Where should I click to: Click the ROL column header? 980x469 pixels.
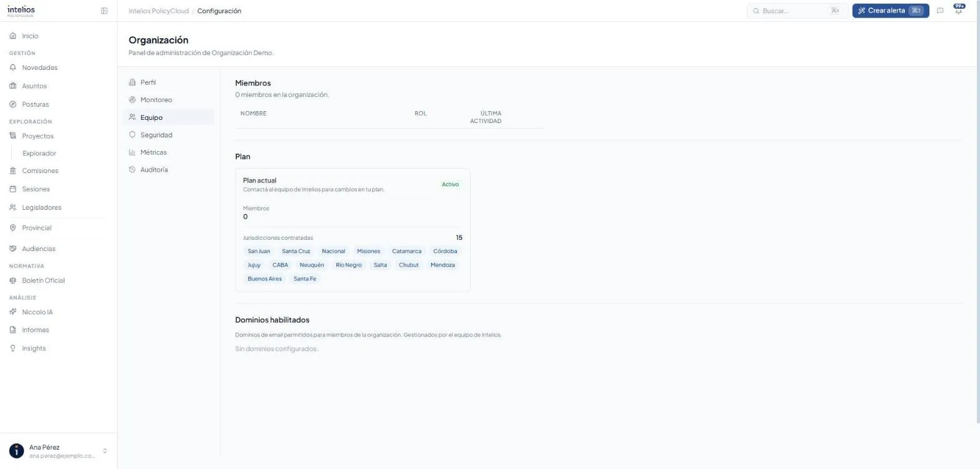(421, 114)
